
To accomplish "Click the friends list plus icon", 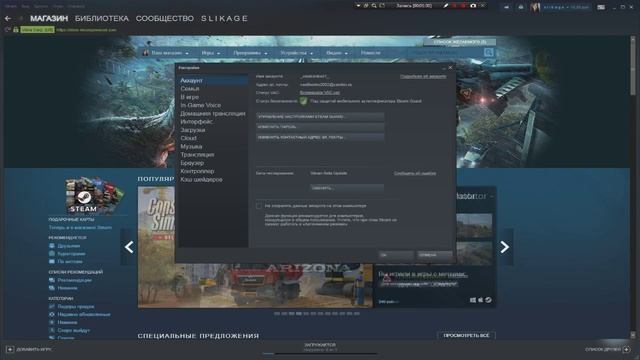I will (x=627, y=349).
